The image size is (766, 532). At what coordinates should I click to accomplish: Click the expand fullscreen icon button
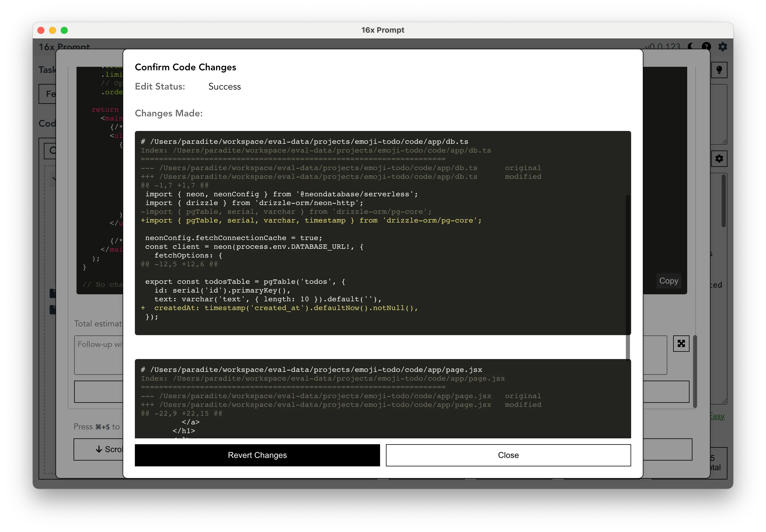681,343
